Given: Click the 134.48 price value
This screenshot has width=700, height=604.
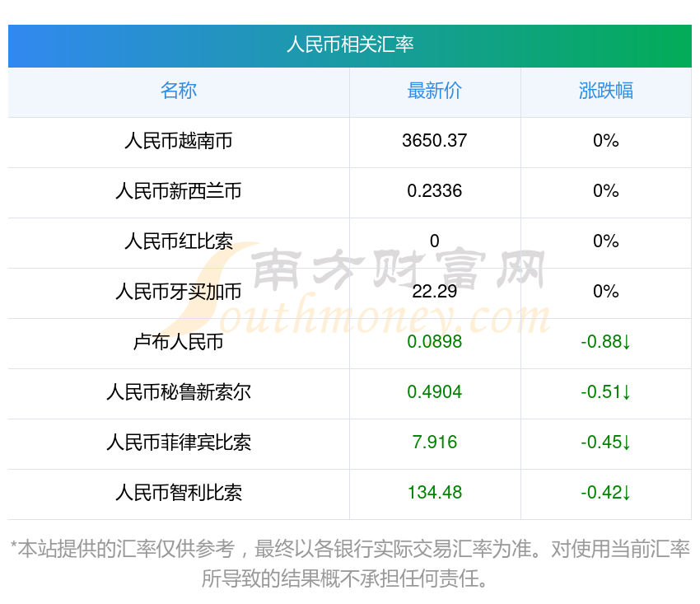Looking at the screenshot, I should [434, 493].
